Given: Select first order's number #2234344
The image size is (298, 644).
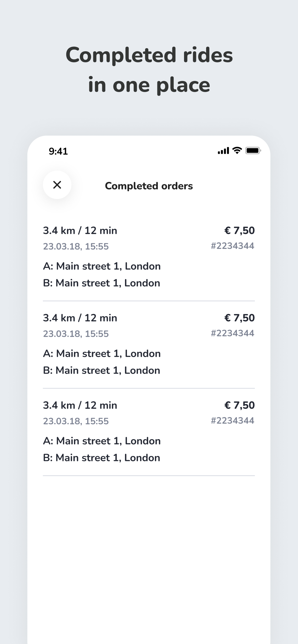Looking at the screenshot, I should pos(233,246).
